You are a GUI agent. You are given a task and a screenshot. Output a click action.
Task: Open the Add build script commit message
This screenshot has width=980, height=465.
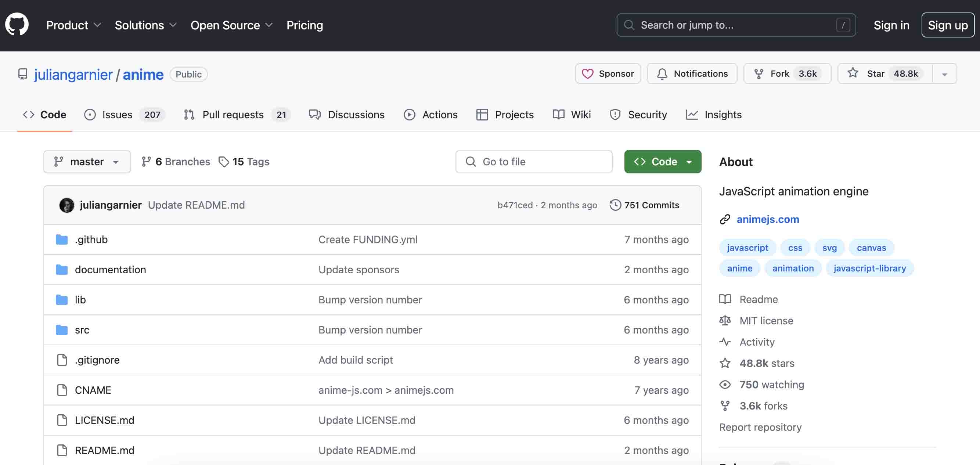pos(356,360)
